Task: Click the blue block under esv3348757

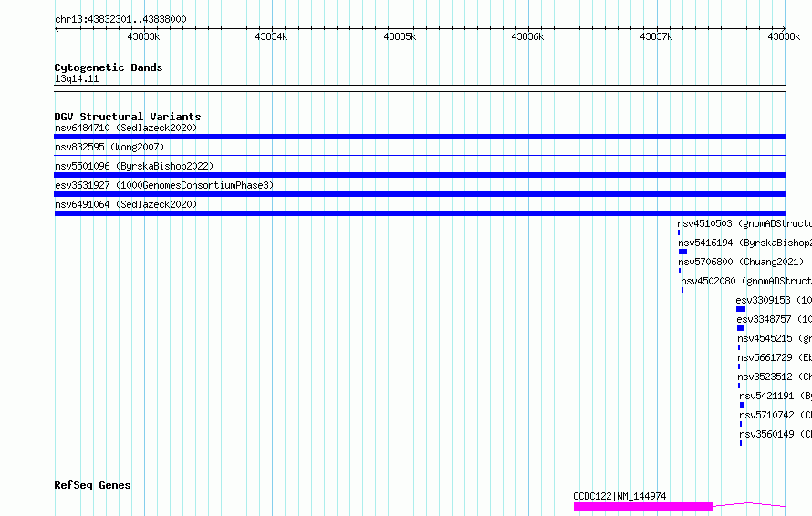Action: [741, 328]
